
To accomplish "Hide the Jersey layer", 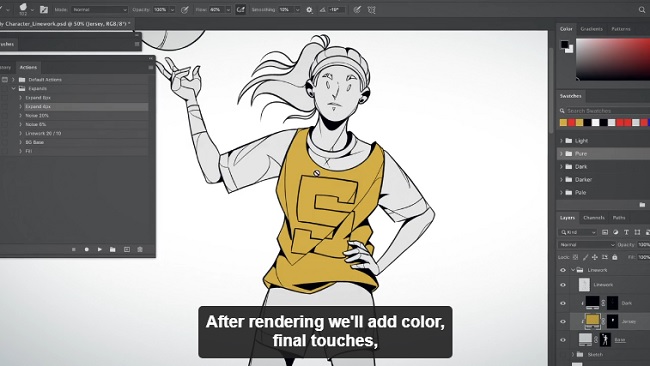I will 563,321.
